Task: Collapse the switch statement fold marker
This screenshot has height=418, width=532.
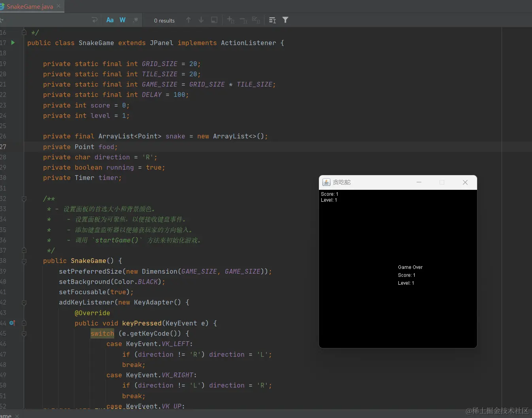Action: click(x=24, y=334)
